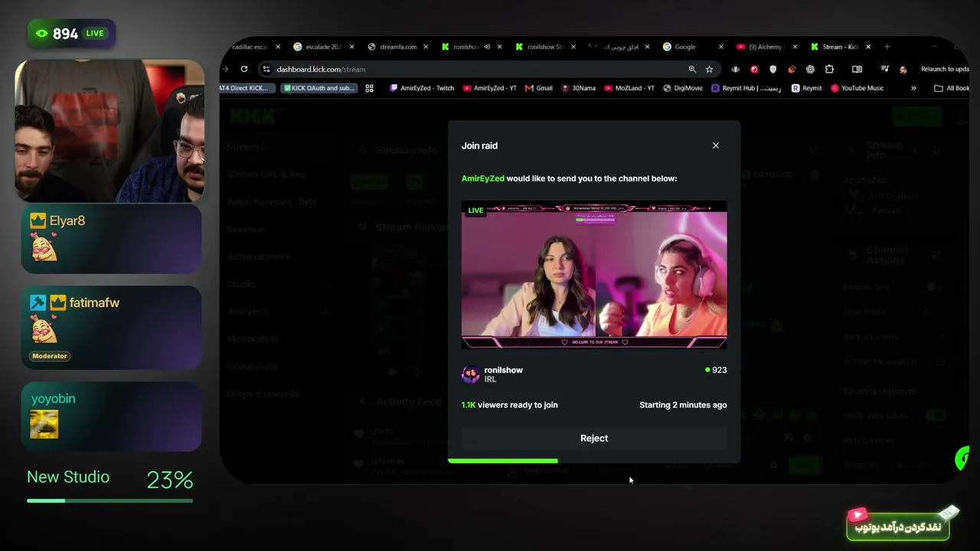Screen dimensions: 980x551
Task: Open Community in the dashboard sidebar
Action: (x=252, y=367)
